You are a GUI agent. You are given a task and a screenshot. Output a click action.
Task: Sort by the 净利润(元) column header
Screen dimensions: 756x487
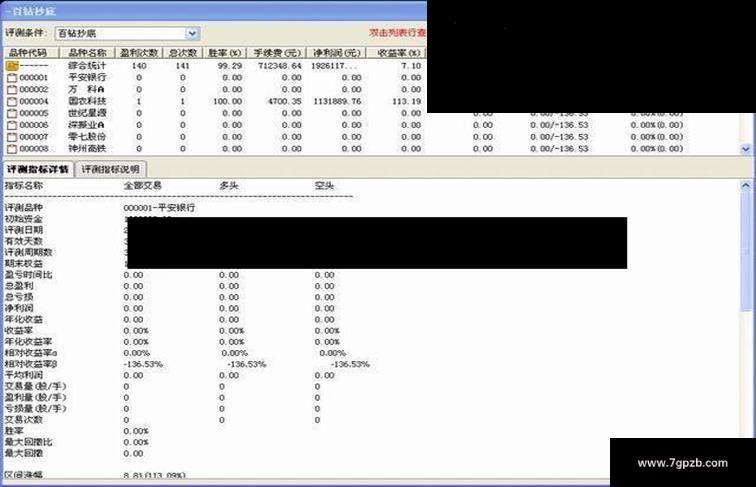click(x=337, y=53)
